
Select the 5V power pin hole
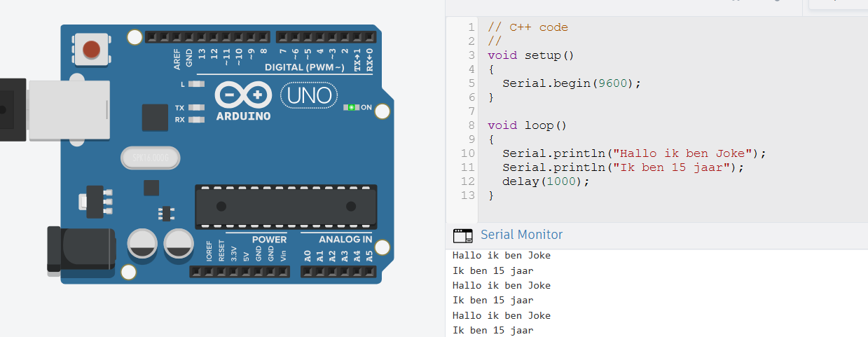pyautogui.click(x=246, y=271)
